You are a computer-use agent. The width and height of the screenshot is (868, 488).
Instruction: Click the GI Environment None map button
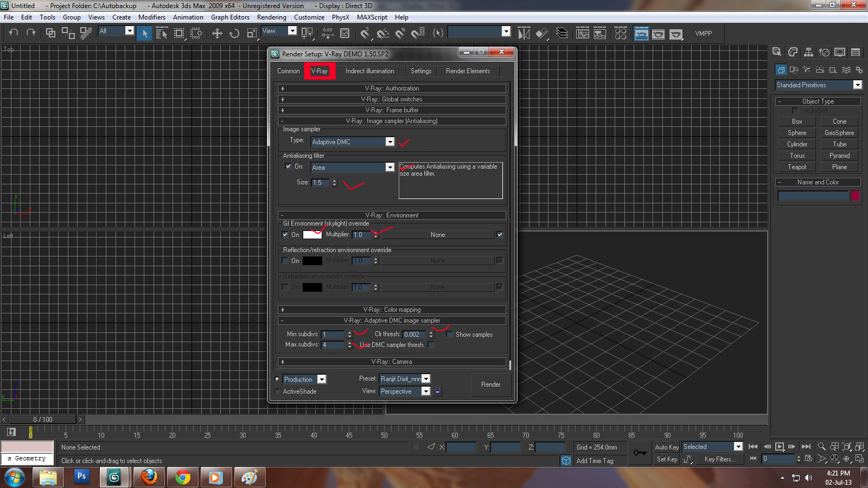coord(438,235)
